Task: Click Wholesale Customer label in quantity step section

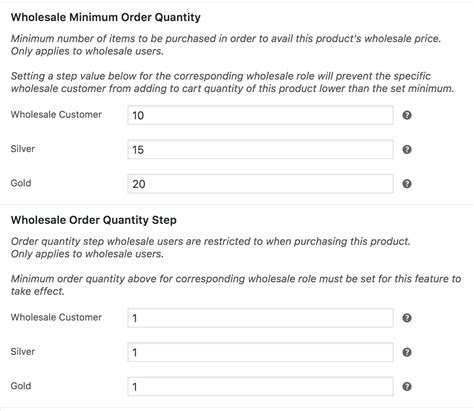Action: point(56,317)
